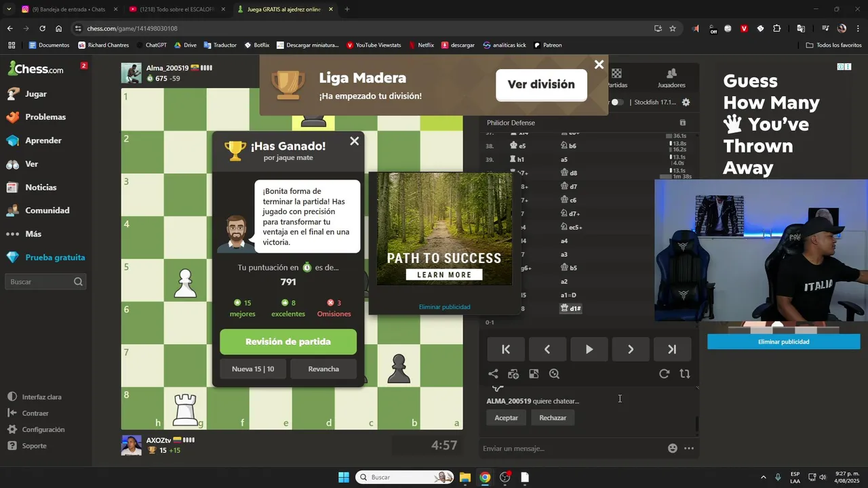Click the blue Eliminar publicidad button
868x488 pixels.
(x=783, y=342)
